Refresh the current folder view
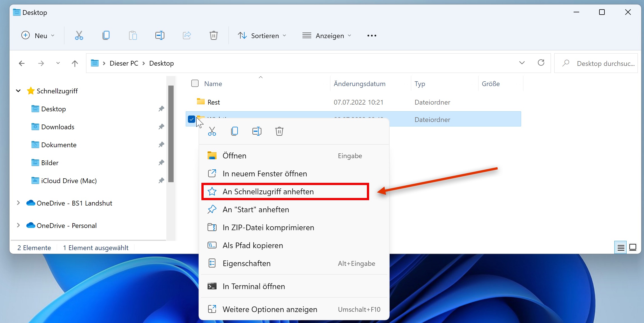The height and width of the screenshot is (323, 644). (541, 63)
